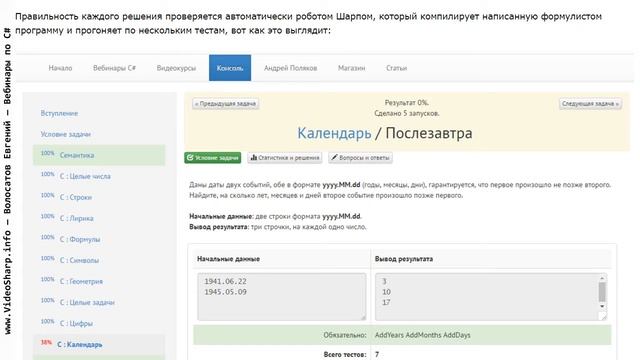Open the Андрей Поляков tab

click(x=290, y=68)
